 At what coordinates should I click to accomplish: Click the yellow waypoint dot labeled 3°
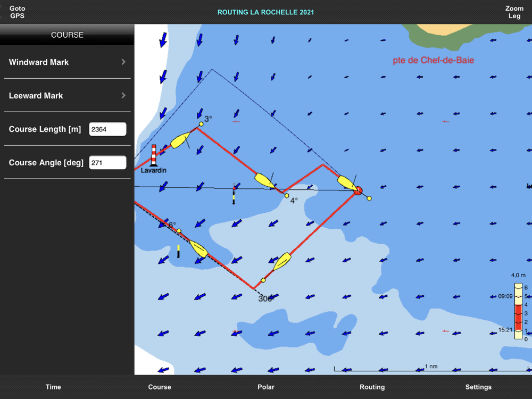pos(201,124)
